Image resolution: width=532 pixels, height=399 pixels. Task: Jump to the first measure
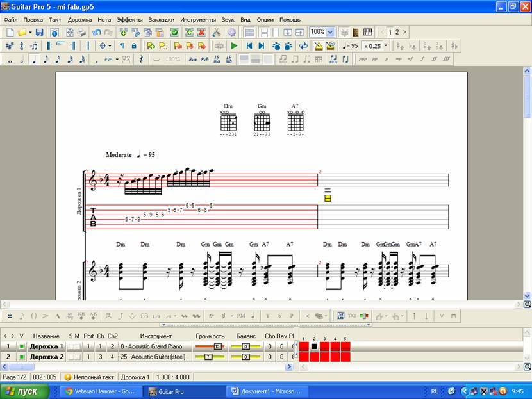pos(249,45)
